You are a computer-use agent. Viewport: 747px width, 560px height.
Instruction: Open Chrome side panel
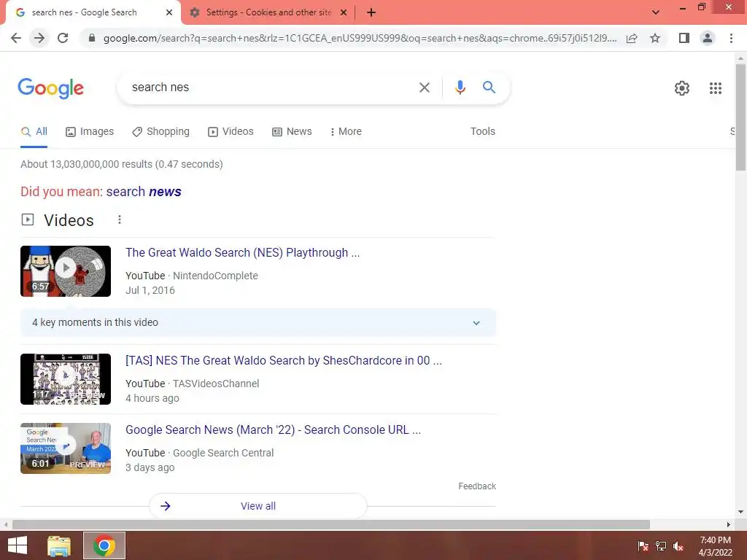tap(684, 38)
